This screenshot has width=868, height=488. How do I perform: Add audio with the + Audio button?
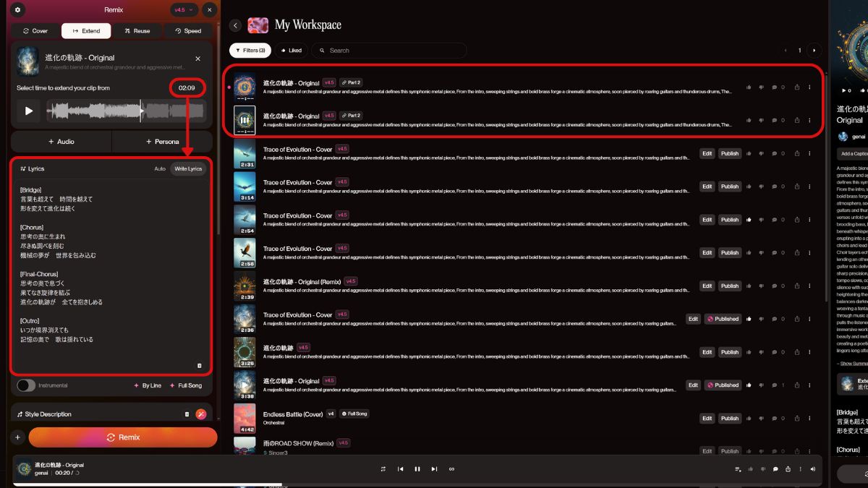coord(61,142)
